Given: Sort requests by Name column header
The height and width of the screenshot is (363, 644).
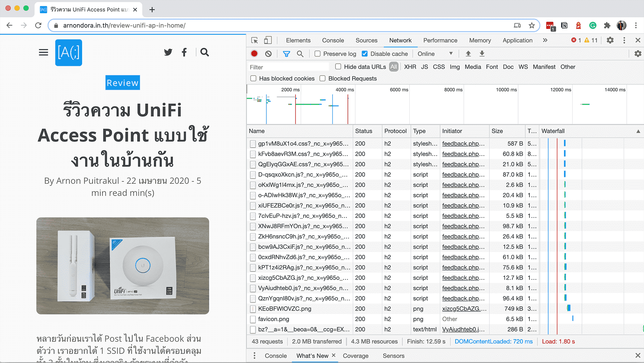Looking at the screenshot, I should tap(300, 131).
